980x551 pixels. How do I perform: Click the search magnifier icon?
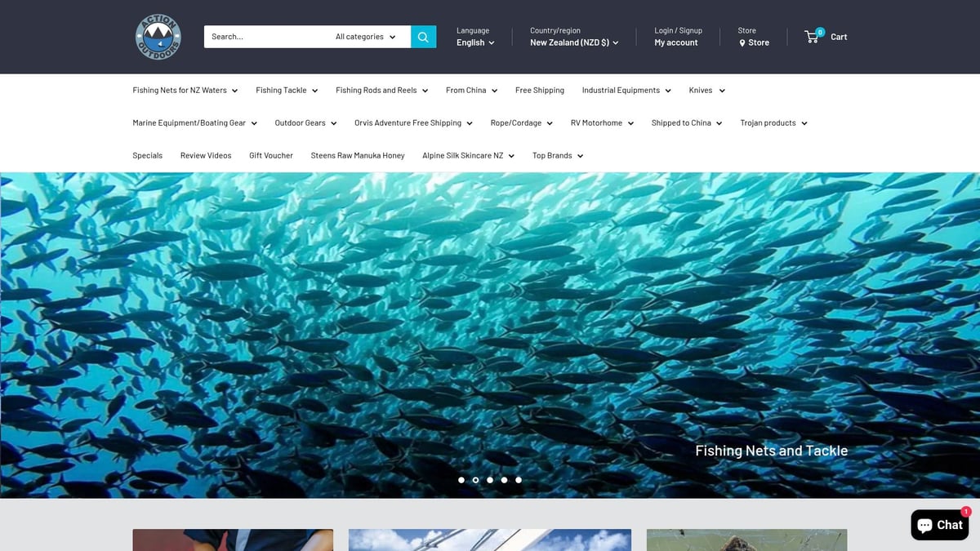(x=423, y=37)
